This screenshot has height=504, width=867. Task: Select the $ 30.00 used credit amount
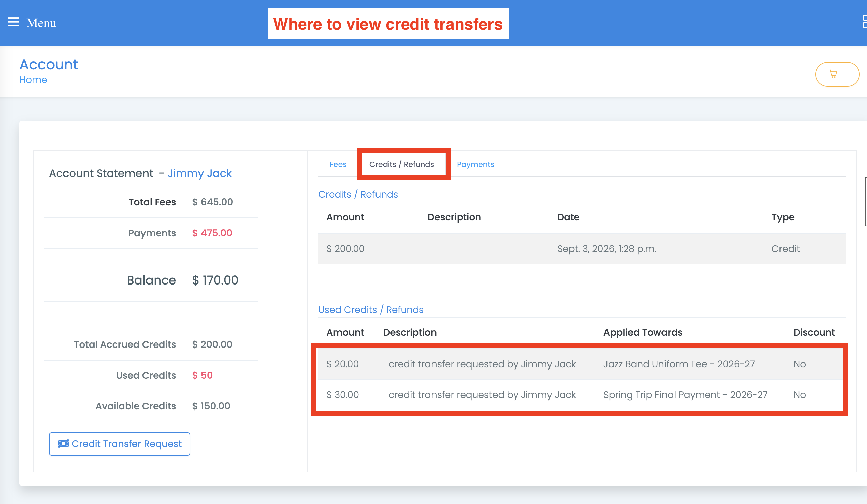point(342,395)
